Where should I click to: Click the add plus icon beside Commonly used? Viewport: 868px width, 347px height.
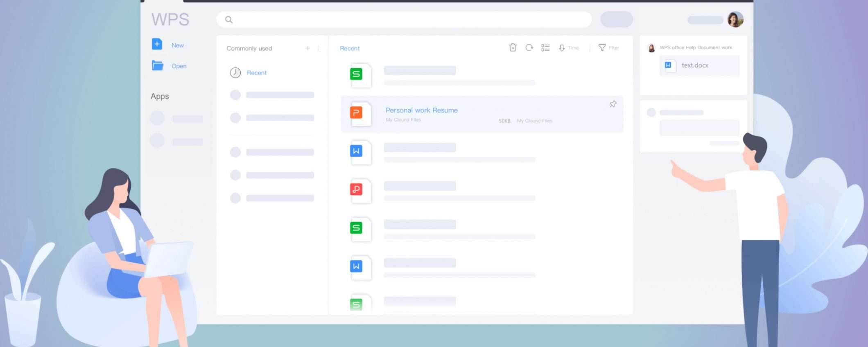tap(307, 48)
